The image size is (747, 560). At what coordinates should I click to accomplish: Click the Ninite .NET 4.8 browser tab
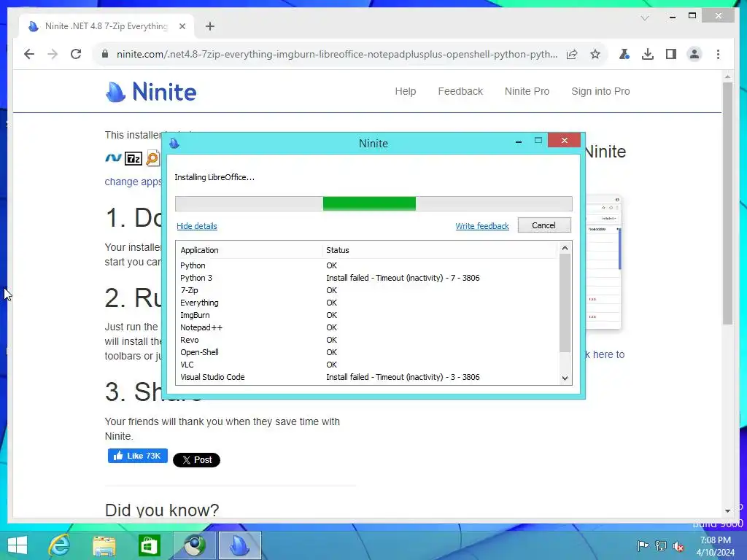point(107,26)
